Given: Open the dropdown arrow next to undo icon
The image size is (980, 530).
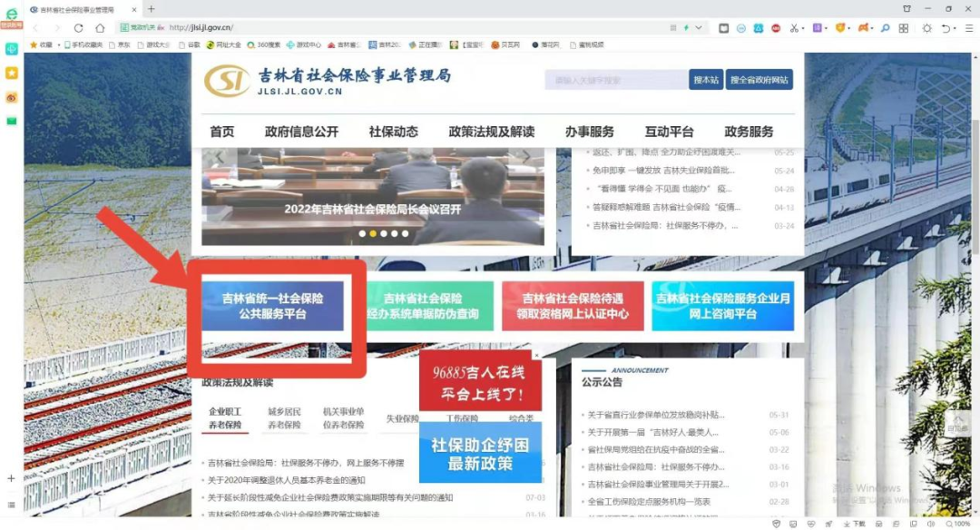Looking at the screenshot, I should click(955, 29).
